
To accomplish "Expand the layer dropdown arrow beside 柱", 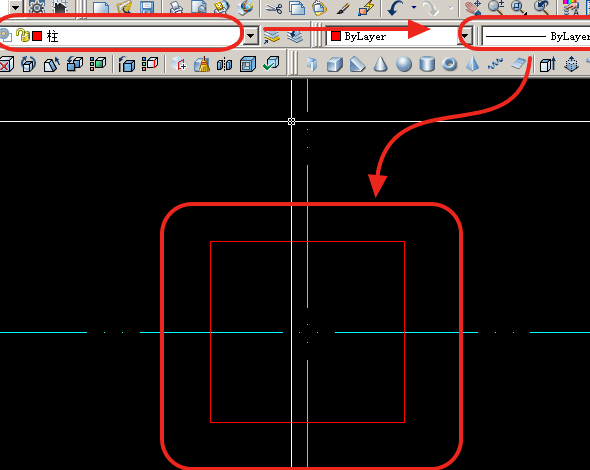I will (x=251, y=36).
